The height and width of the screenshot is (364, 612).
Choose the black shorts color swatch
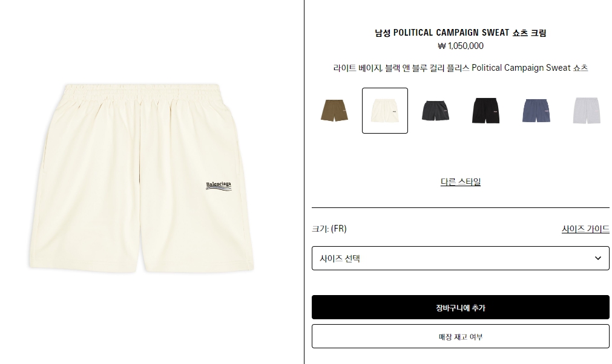pos(486,111)
